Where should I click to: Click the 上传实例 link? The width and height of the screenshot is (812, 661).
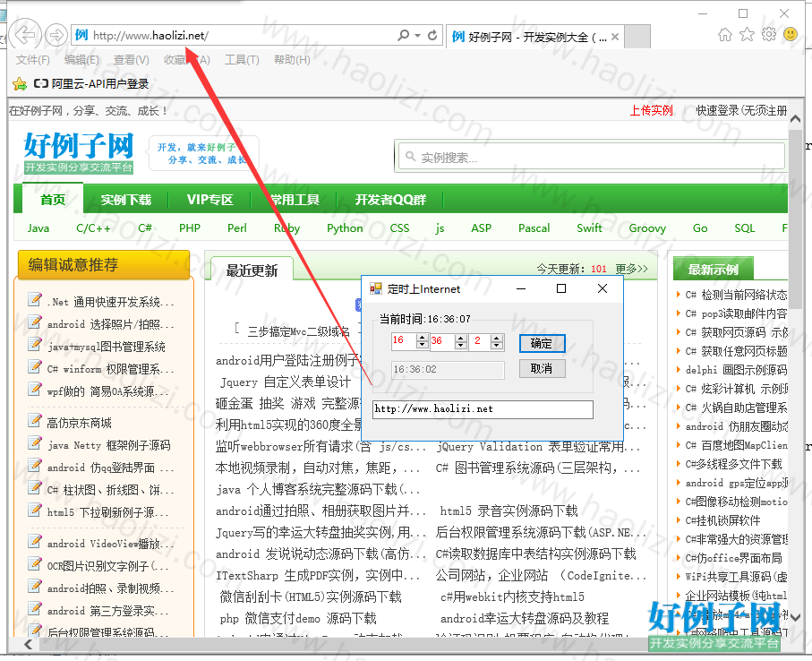pyautogui.click(x=651, y=110)
